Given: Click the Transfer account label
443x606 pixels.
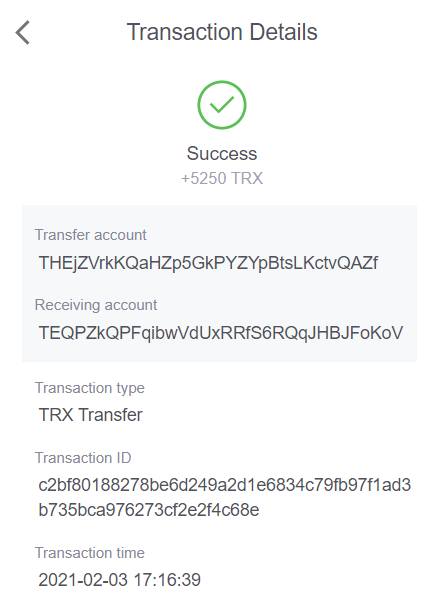Looking at the screenshot, I should click(x=90, y=235).
